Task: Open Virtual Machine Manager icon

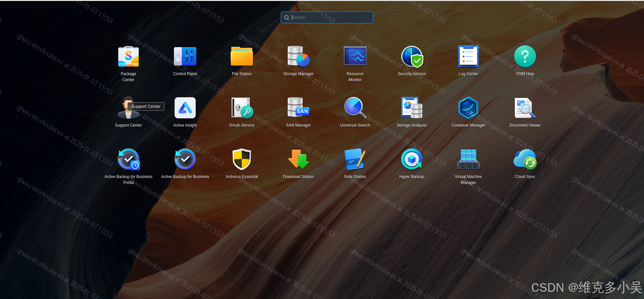Action: pyautogui.click(x=468, y=159)
